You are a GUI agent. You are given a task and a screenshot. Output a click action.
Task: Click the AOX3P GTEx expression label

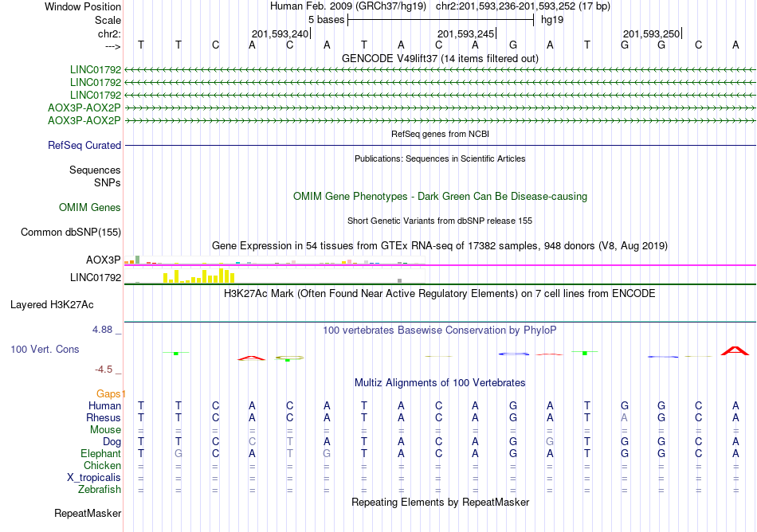(x=104, y=260)
